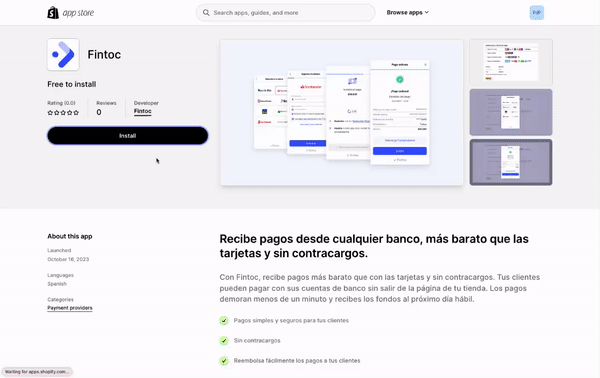Open the main app screenshot image

(x=341, y=112)
